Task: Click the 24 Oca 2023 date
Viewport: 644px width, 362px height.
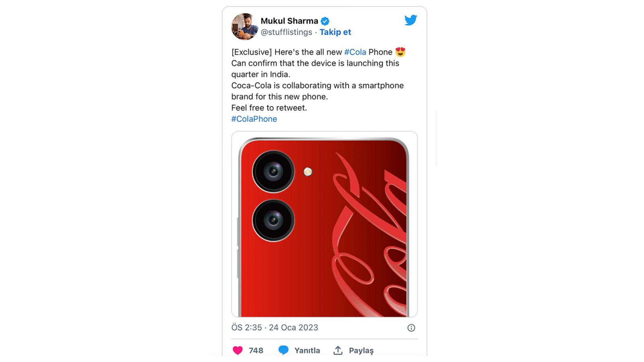Action: tap(293, 327)
